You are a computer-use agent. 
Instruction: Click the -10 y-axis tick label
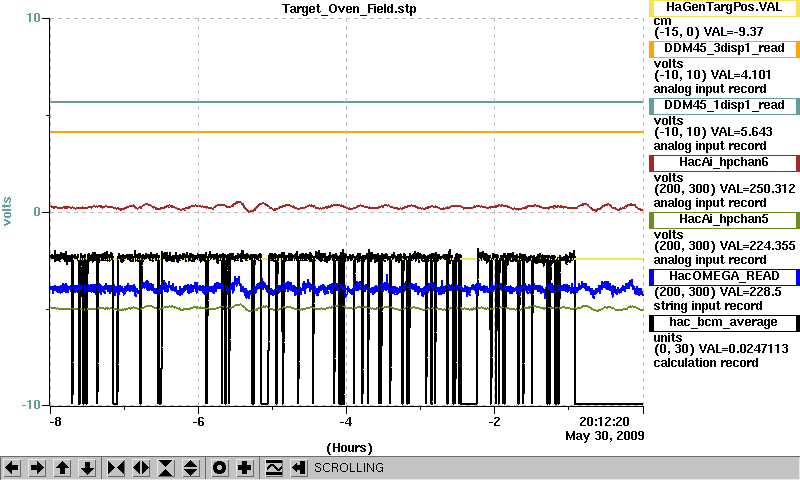(x=31, y=405)
